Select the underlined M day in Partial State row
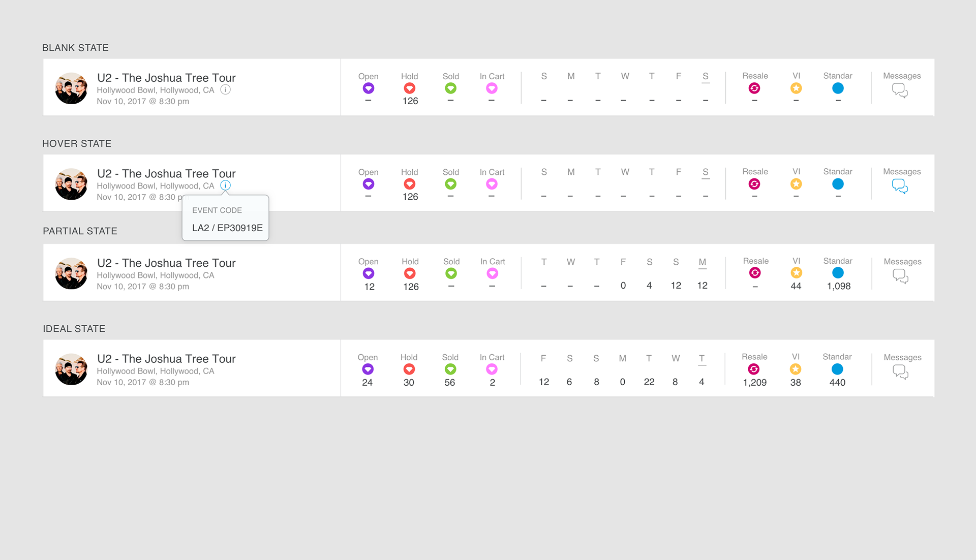976x560 pixels. 703,263
